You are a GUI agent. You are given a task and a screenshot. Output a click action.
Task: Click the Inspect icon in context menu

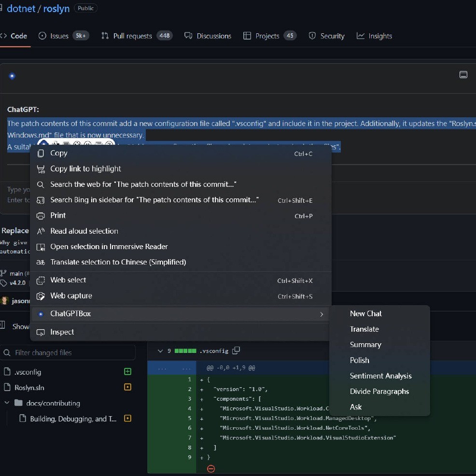click(x=41, y=332)
